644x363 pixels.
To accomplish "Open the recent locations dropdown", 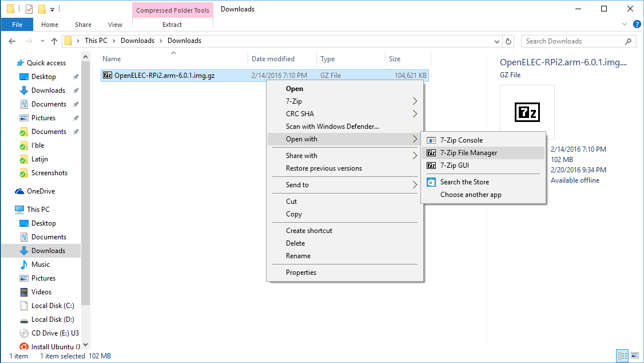I will 41,41.
